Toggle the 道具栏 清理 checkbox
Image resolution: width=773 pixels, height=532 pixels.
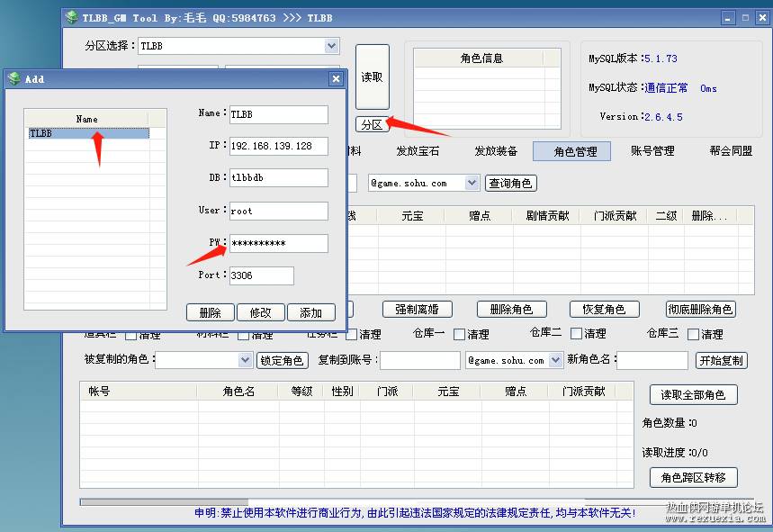point(130,335)
